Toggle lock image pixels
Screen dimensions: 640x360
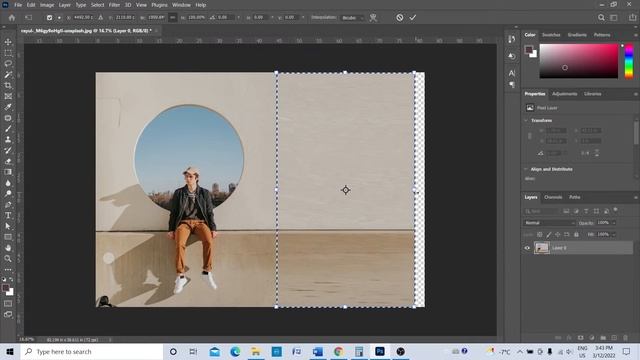pyautogui.click(x=549, y=235)
